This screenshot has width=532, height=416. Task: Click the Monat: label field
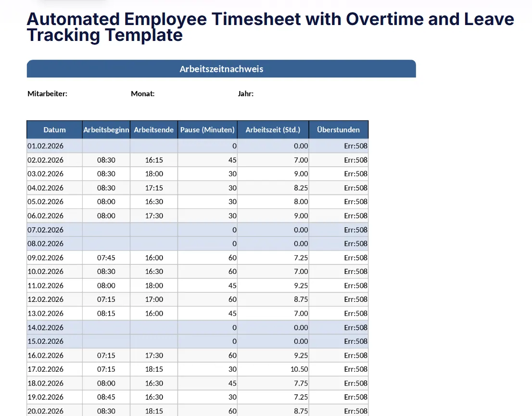[x=143, y=94]
